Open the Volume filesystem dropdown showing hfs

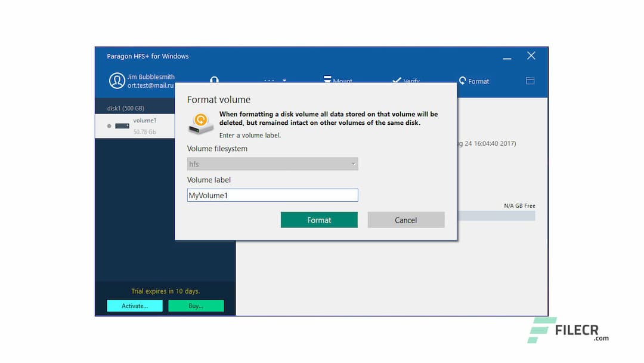[272, 164]
